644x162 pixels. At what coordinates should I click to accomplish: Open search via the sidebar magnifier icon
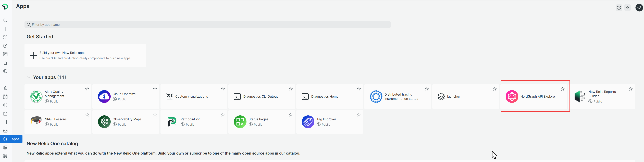[x=5, y=21]
